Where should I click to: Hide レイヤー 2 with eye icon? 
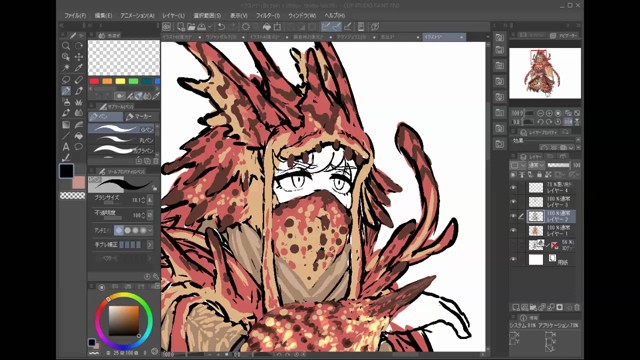point(513,216)
